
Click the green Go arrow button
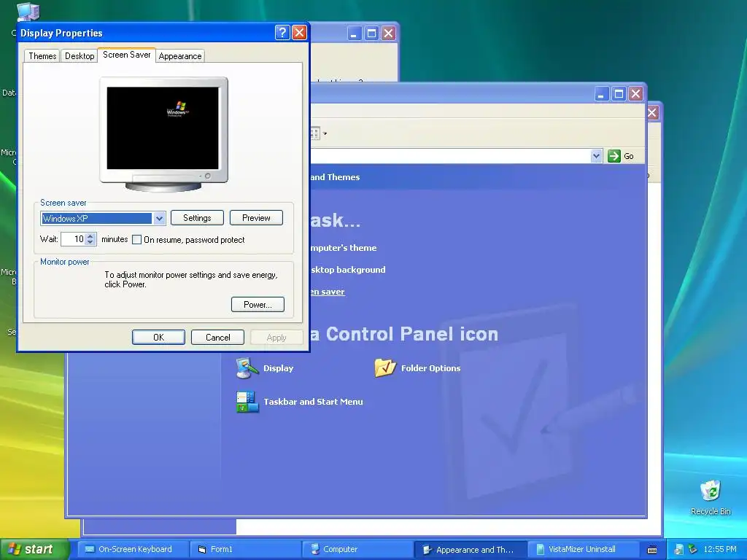(x=614, y=156)
